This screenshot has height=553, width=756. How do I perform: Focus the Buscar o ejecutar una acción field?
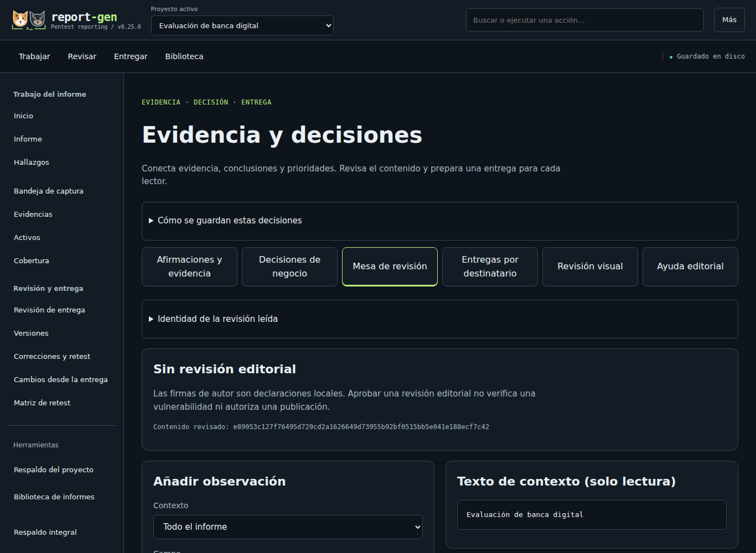pos(585,20)
